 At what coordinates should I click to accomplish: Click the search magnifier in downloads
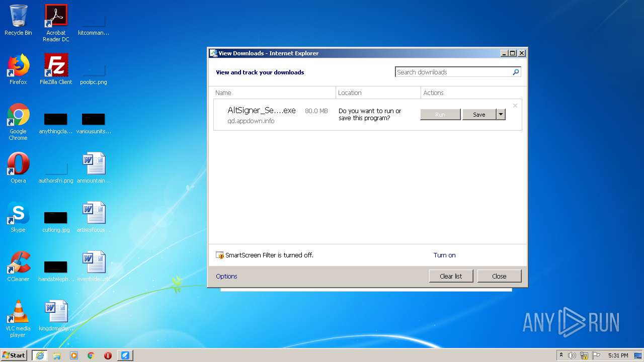pyautogui.click(x=516, y=72)
